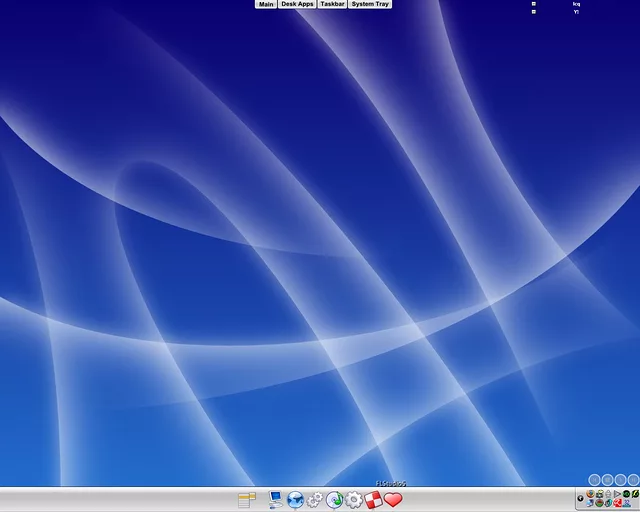640x512 pixels.
Task: Open the System Tray menu
Action: (370, 4)
